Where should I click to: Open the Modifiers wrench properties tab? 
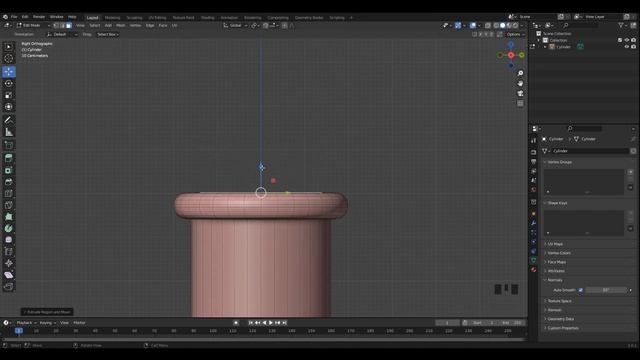tap(533, 223)
